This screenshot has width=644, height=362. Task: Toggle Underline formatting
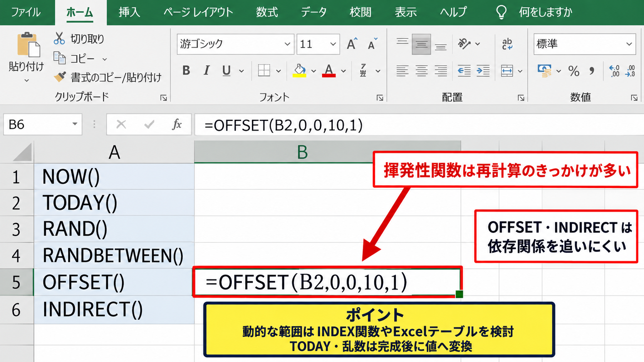tap(226, 70)
